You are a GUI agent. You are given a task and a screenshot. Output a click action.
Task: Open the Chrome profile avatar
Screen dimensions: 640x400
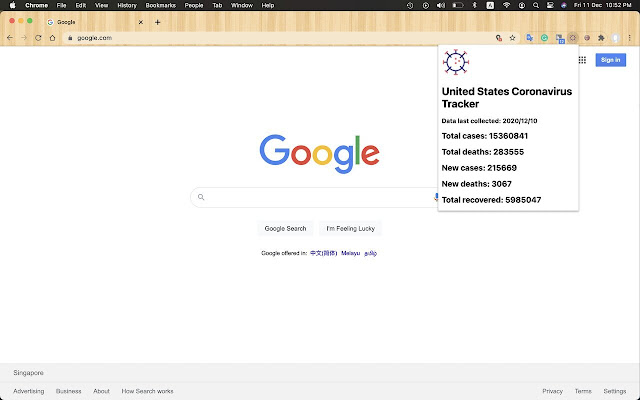pos(616,38)
